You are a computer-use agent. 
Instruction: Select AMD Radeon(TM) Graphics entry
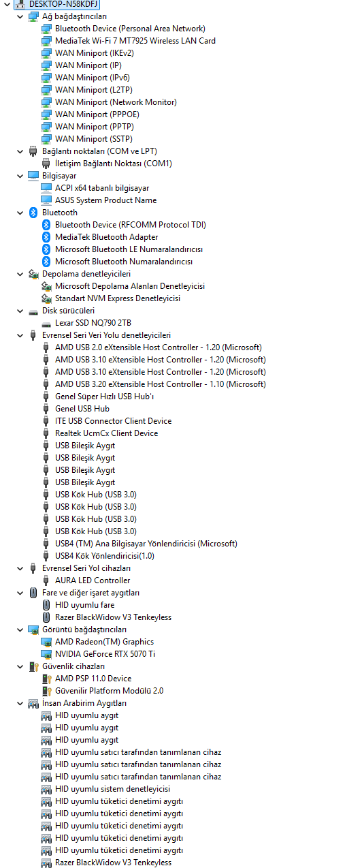104,642
